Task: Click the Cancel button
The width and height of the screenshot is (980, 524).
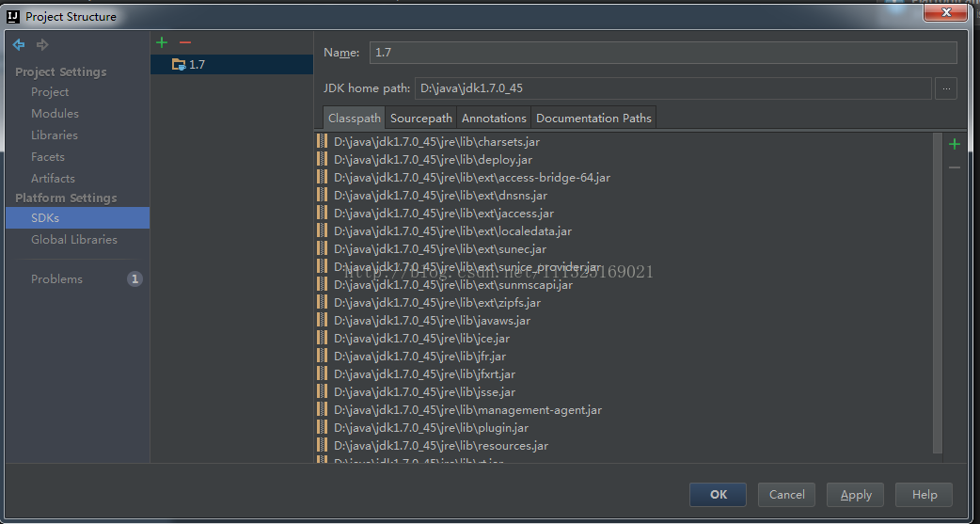Action: [786, 495]
